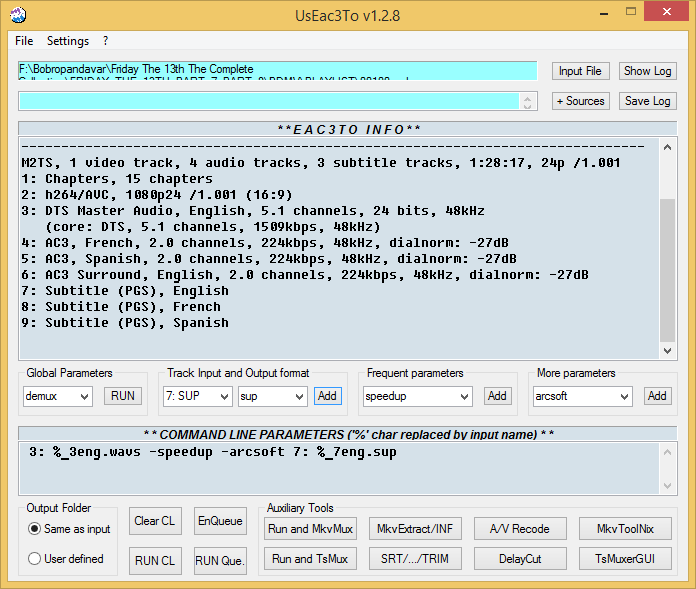Click the info panel scroll down arrow
The height and width of the screenshot is (589, 696).
pyautogui.click(x=667, y=351)
